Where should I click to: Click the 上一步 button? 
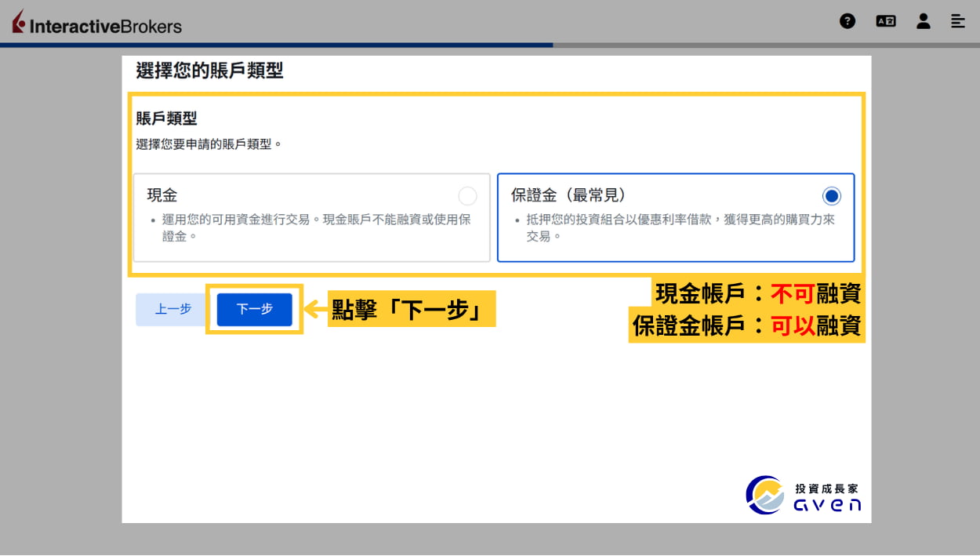173,310
